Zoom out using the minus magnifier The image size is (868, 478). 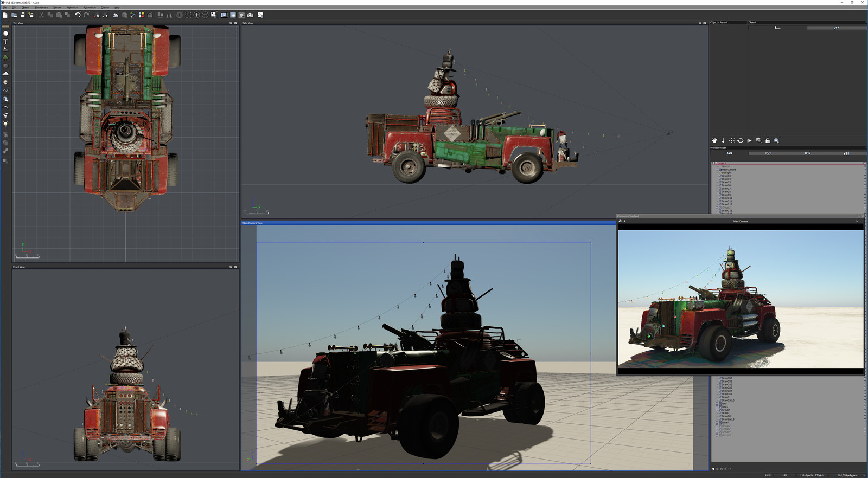point(205,15)
